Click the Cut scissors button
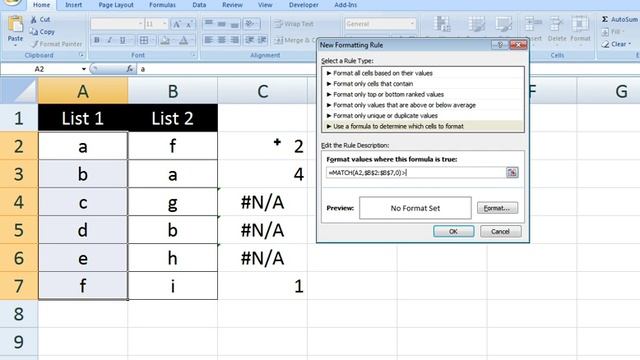 click(40, 20)
